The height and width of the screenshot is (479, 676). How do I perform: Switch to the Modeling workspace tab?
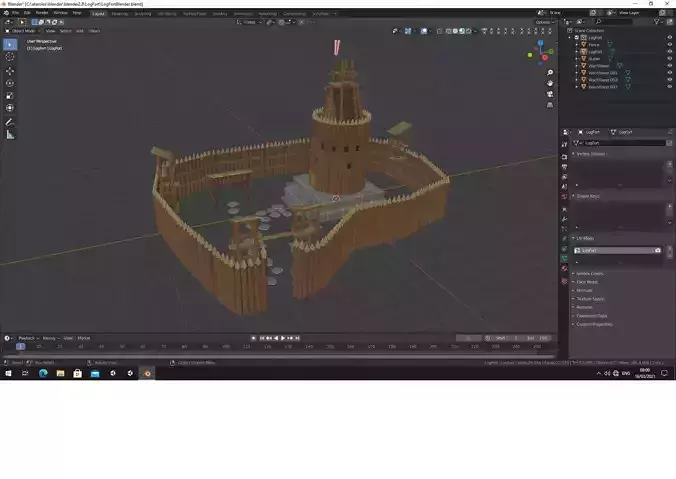pos(119,14)
